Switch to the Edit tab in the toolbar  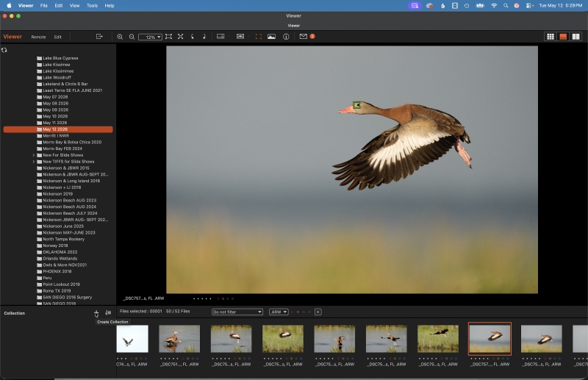click(57, 37)
